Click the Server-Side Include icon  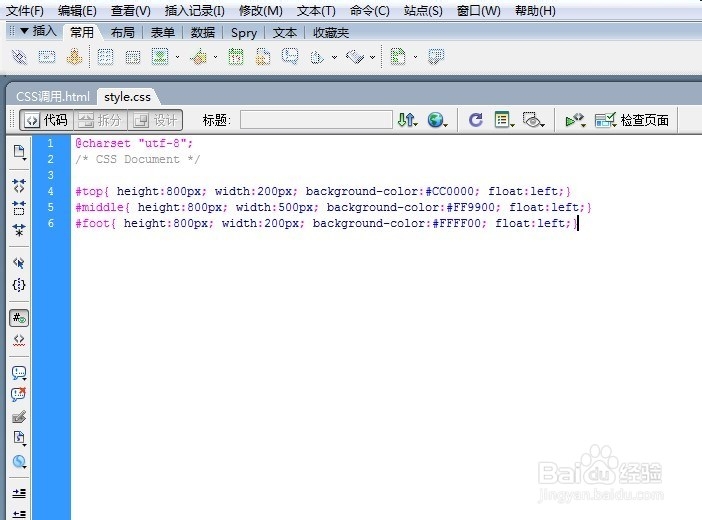[x=263, y=57]
